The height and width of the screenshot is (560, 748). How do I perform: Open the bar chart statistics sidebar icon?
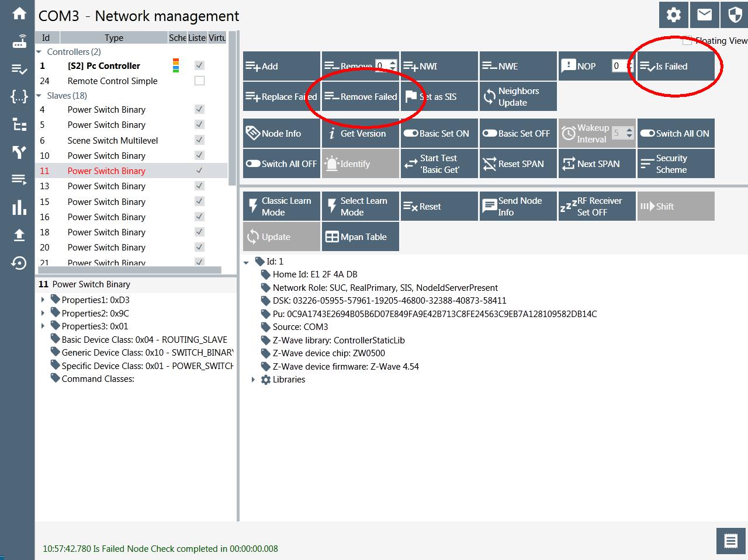coord(19,207)
